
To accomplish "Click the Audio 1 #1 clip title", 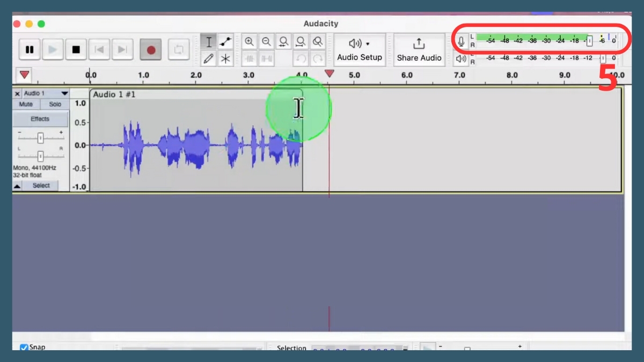I will [114, 94].
